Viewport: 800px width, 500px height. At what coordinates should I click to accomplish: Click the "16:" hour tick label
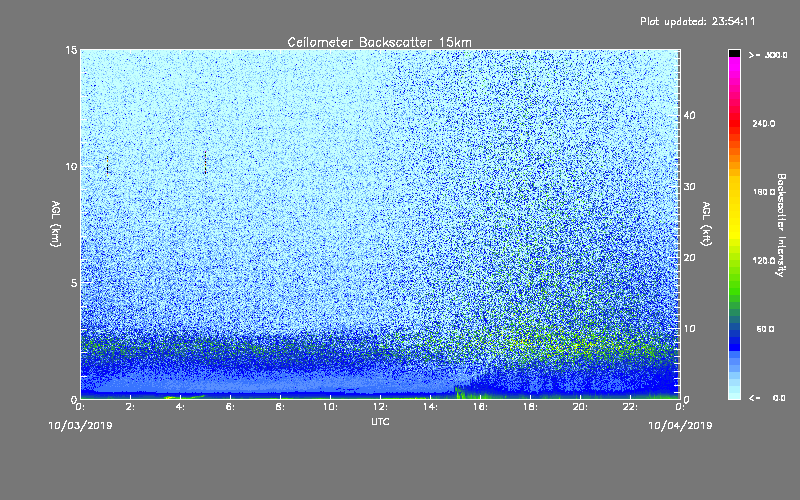[480, 407]
